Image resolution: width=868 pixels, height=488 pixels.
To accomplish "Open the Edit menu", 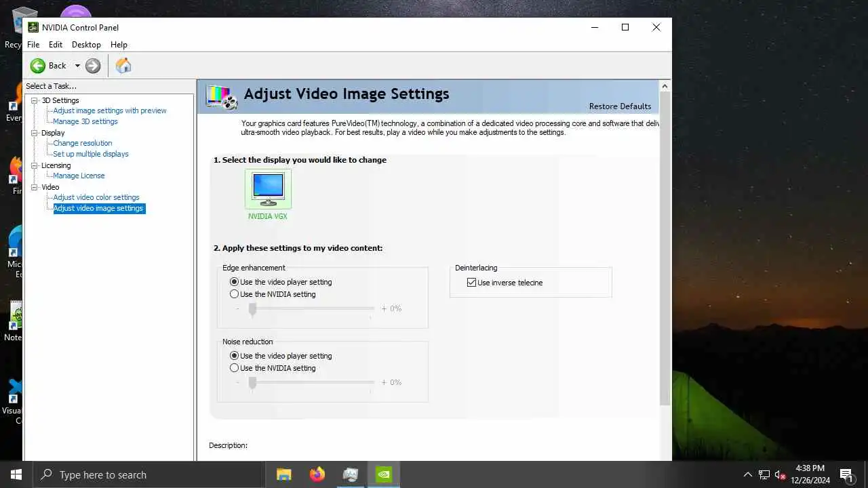I will click(56, 45).
